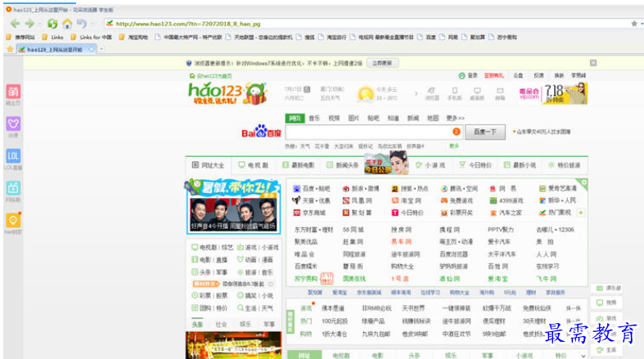Close the browser update notification bar
Image resolution: width=644 pixels, height=359 pixels.
click(x=593, y=63)
